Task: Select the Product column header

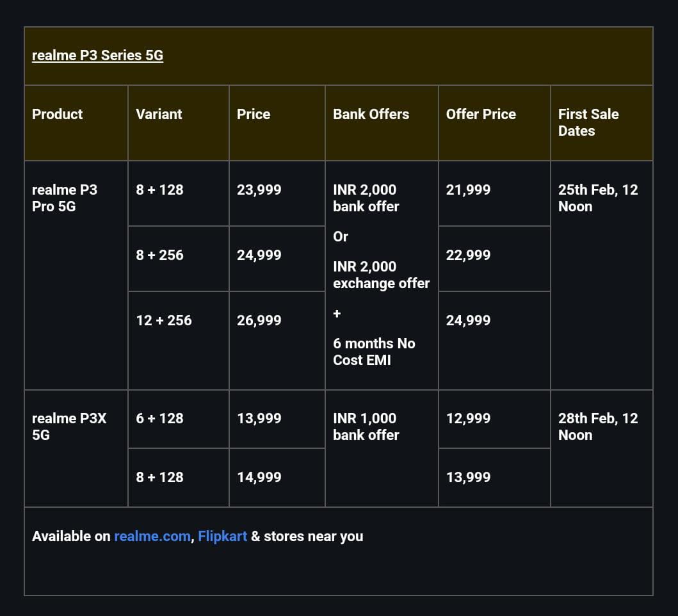Action: (x=58, y=114)
